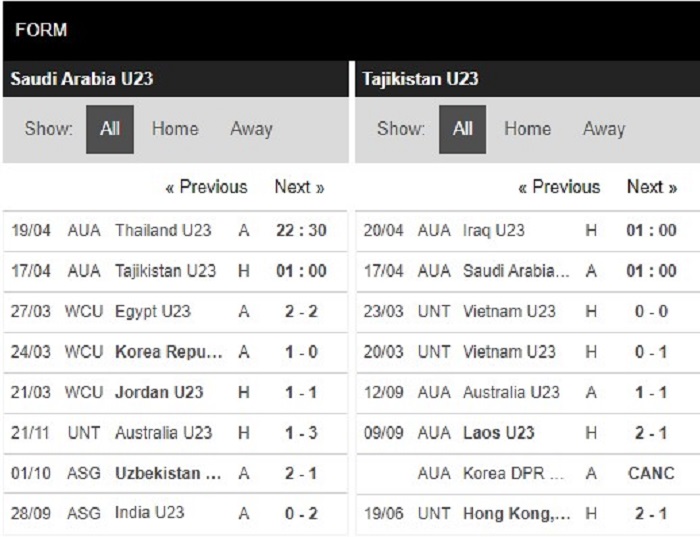
Task: Open Thailand U23 match on 19/04
Action: pos(175,231)
